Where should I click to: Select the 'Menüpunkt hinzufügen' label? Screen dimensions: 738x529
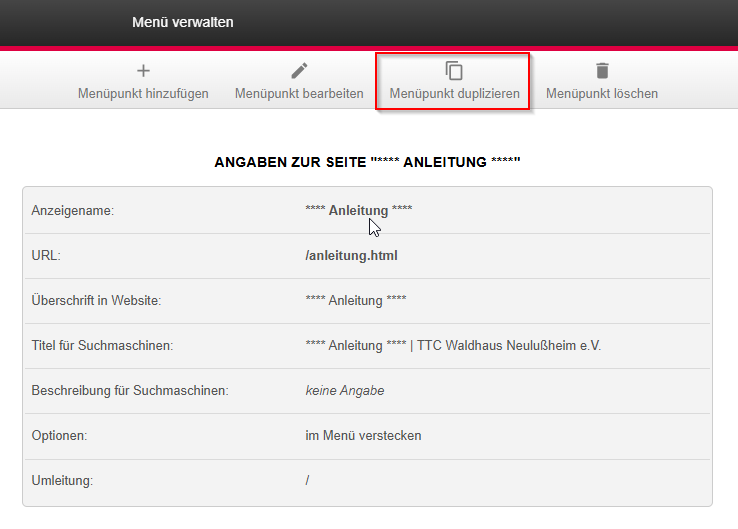pos(143,94)
